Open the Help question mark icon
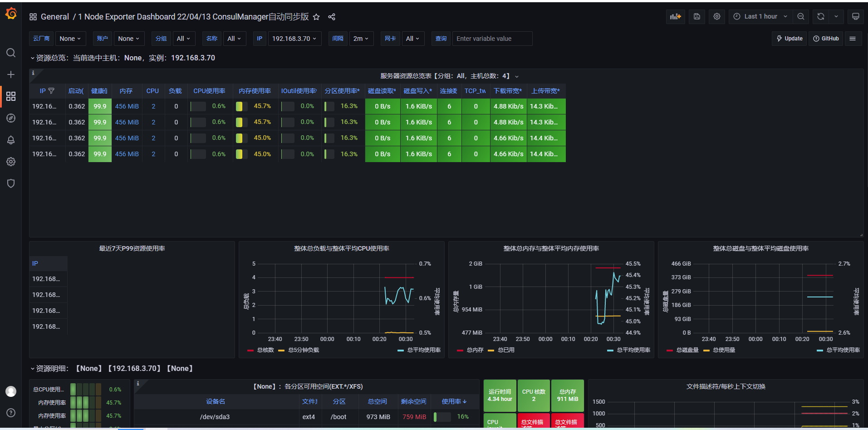 coord(11,413)
